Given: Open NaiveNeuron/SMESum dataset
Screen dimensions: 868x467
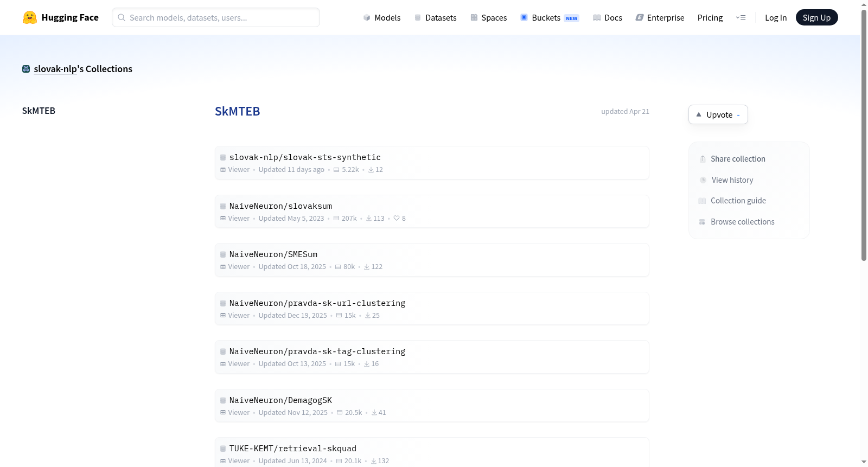Looking at the screenshot, I should [x=273, y=254].
